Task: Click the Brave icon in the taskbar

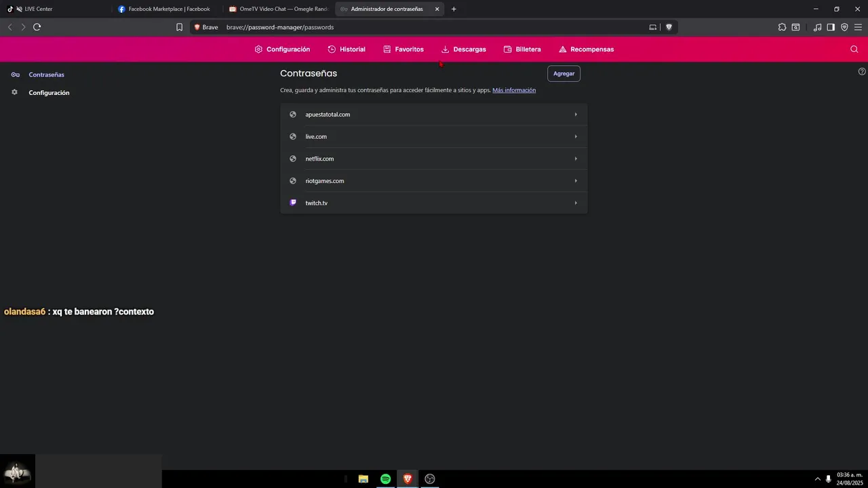Action: pos(408,479)
